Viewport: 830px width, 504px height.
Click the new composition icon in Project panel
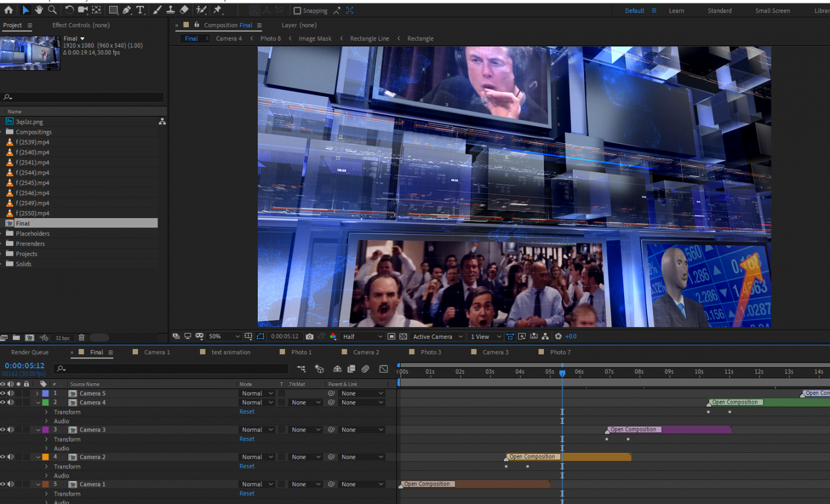click(29, 338)
